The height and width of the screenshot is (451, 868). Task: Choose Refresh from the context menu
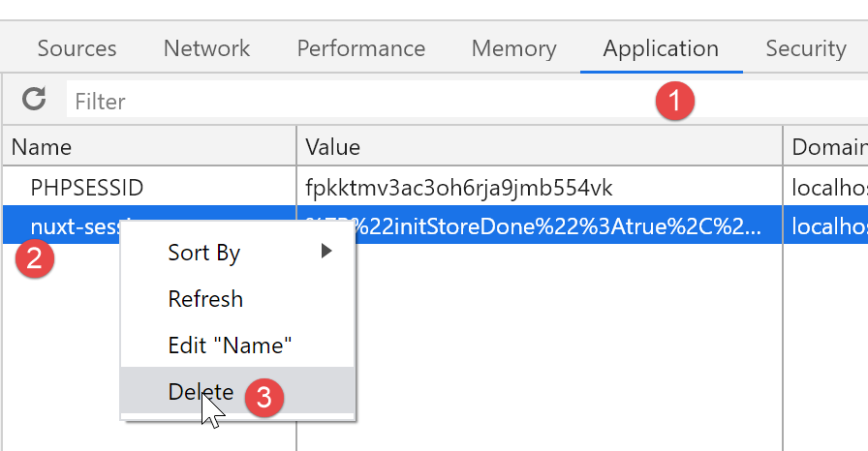coord(205,299)
